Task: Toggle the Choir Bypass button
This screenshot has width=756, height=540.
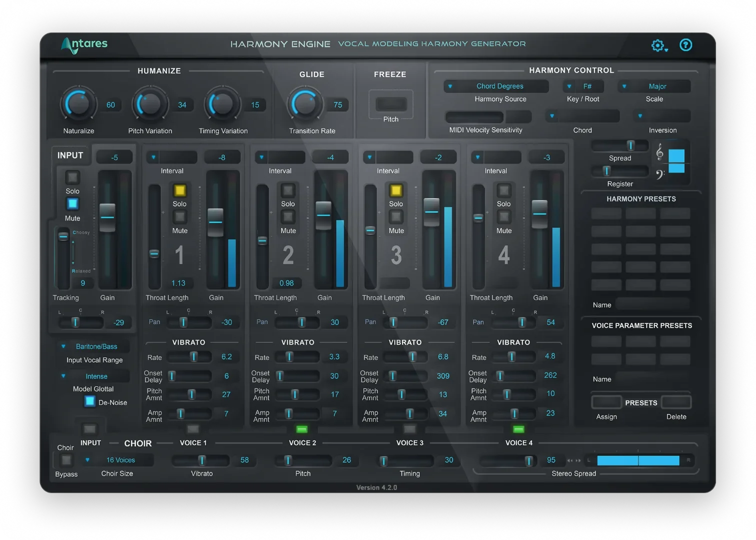Action: pos(66,460)
